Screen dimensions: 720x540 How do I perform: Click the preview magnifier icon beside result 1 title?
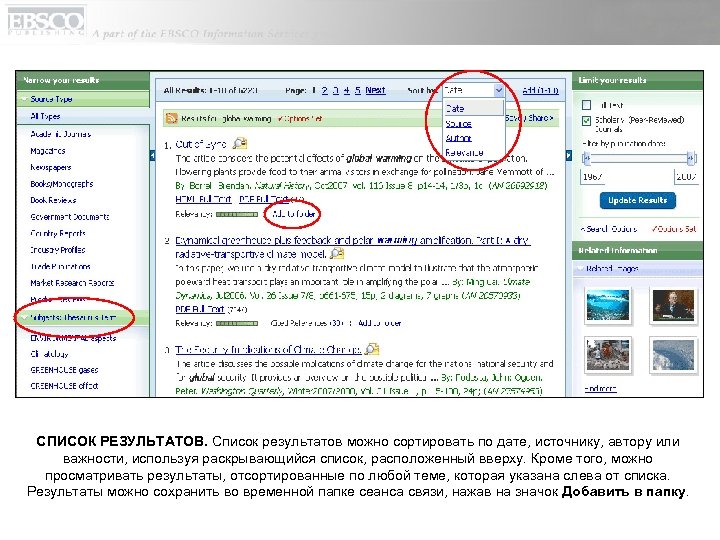tap(240, 144)
